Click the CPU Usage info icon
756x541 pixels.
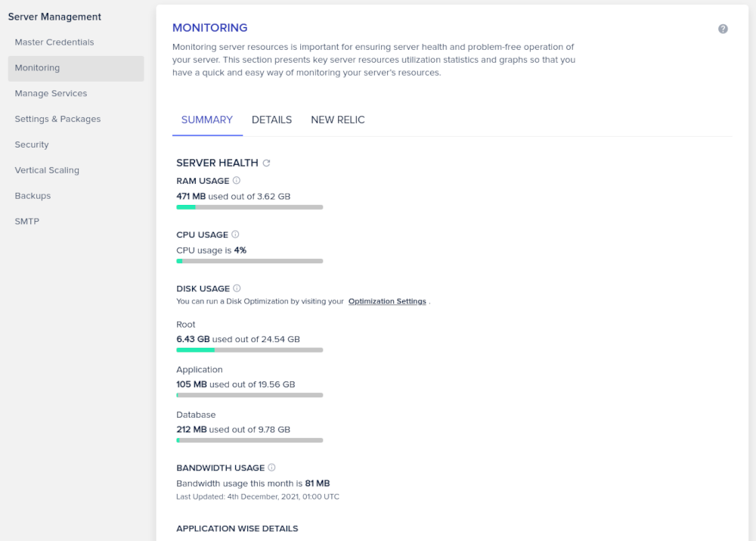tap(235, 235)
